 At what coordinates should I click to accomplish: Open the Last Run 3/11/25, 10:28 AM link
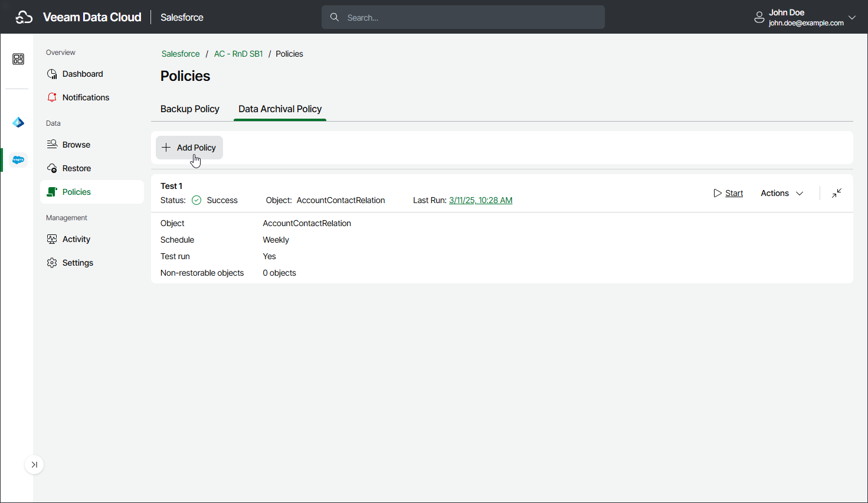(480, 200)
